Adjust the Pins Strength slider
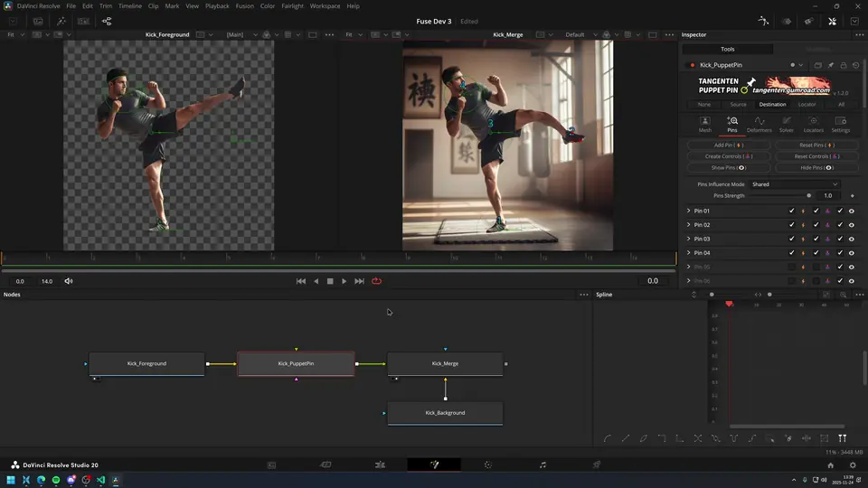Screen dimensions: 868x488 (x=808, y=195)
